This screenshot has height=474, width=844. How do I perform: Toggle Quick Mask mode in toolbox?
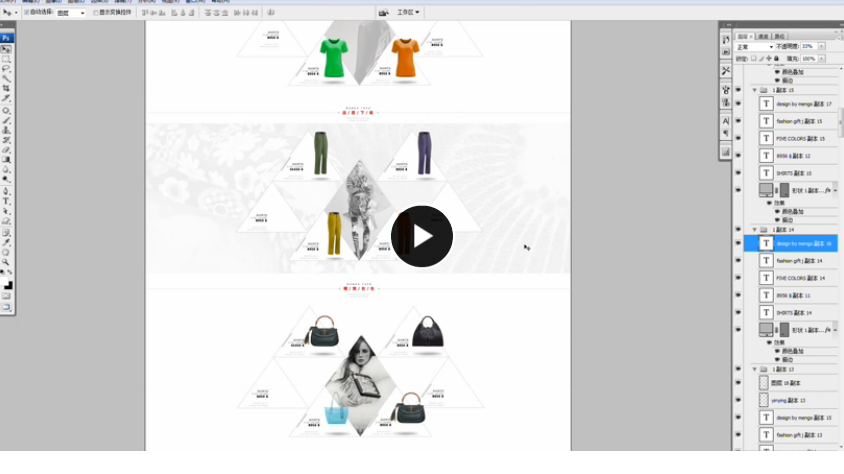(x=6, y=296)
